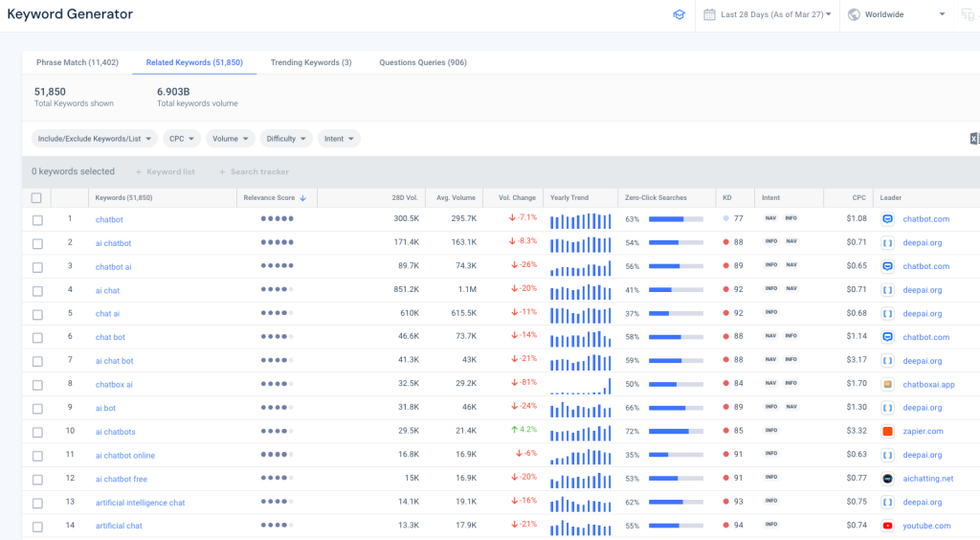Tick the checkbox for ai chatbots row
Viewport: 980px width, 540px height.
[x=37, y=433]
